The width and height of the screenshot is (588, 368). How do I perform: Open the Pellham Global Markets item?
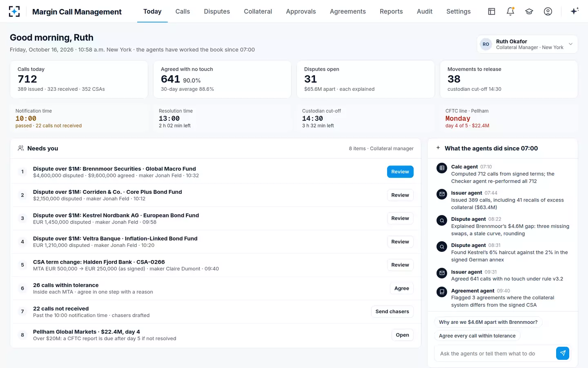(402, 335)
